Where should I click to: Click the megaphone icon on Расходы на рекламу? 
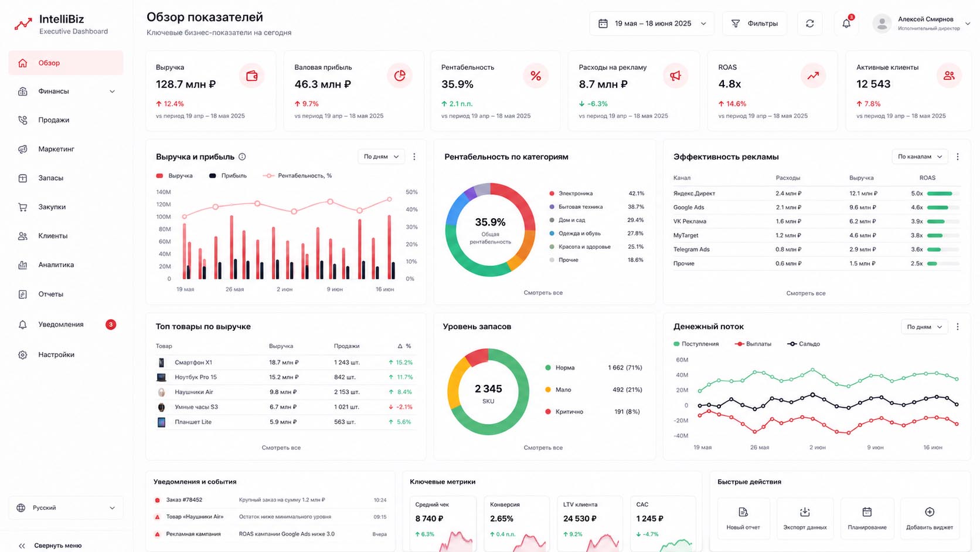point(675,76)
